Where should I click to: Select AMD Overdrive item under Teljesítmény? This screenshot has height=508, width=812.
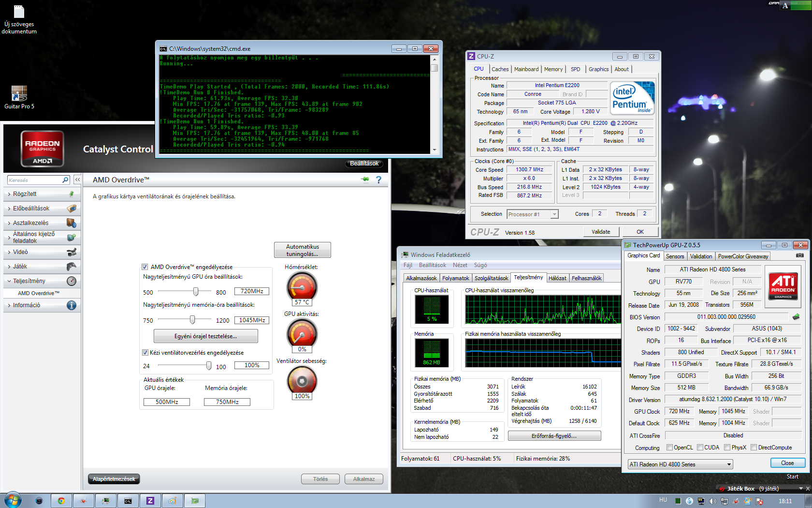[x=39, y=293]
